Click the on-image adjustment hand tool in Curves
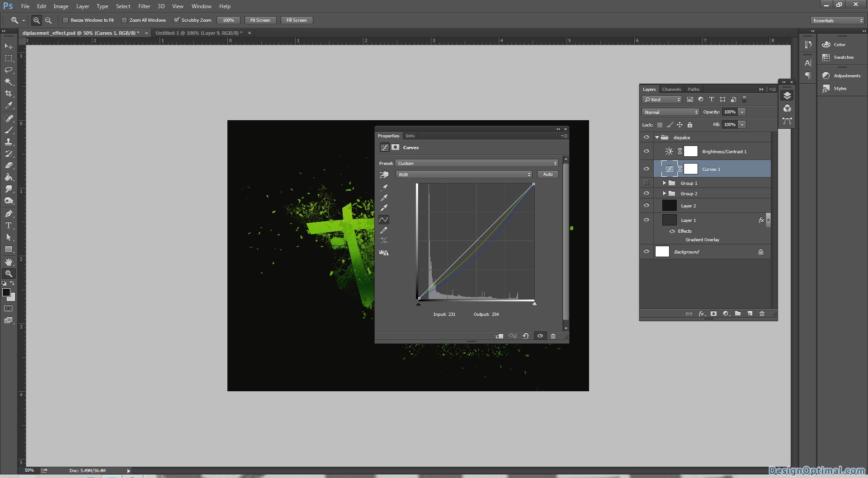 [x=384, y=175]
